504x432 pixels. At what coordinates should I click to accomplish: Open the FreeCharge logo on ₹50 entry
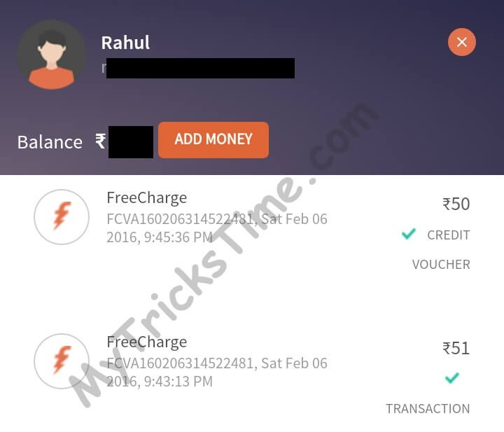pyautogui.click(x=62, y=217)
